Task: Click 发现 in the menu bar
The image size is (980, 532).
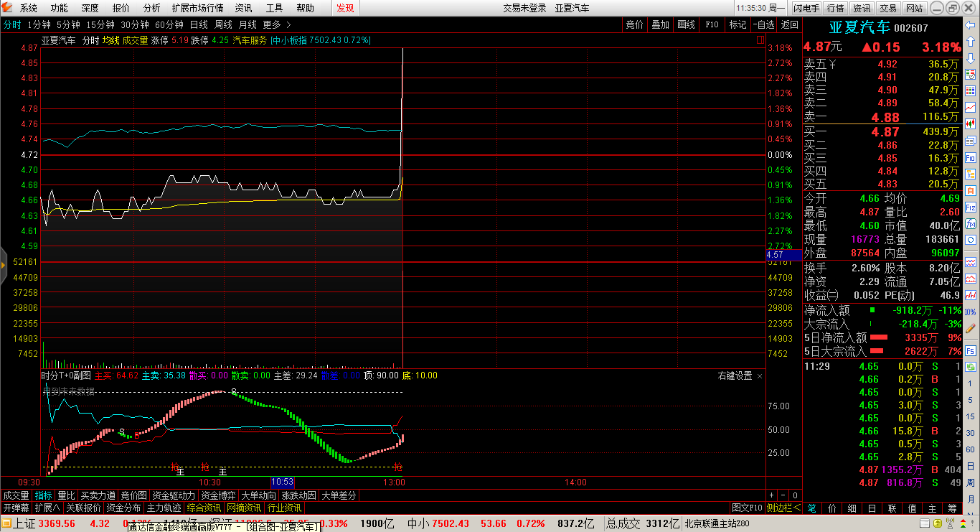Action: point(345,8)
